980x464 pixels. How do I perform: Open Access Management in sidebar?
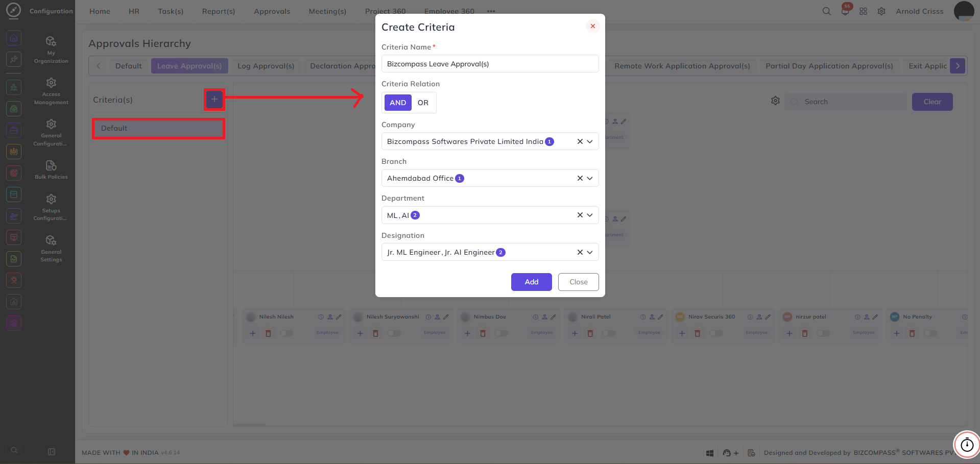[x=51, y=91]
